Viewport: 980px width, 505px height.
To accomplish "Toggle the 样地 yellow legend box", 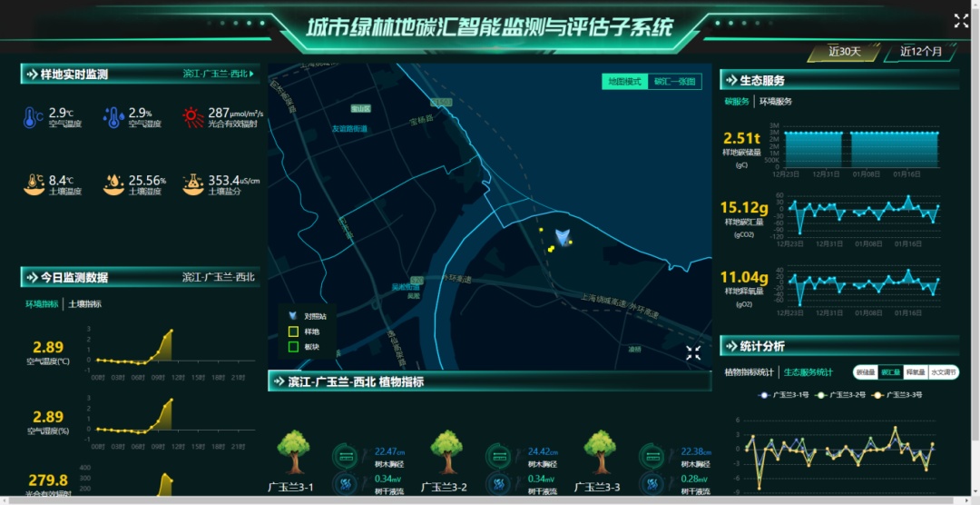I will click(293, 332).
